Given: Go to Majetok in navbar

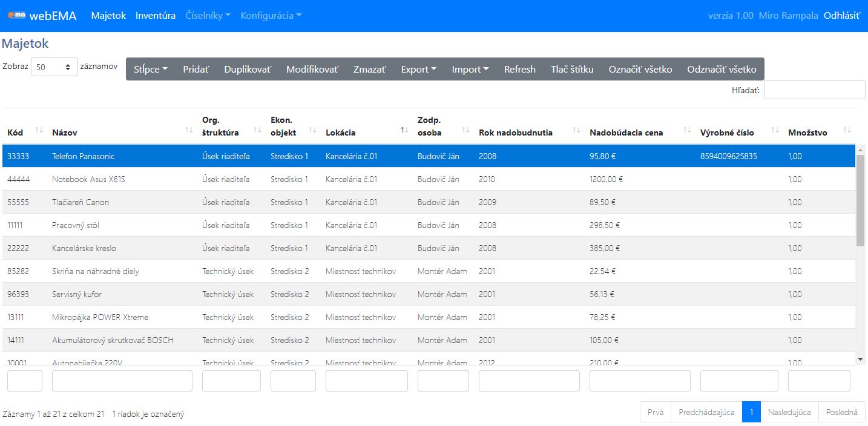Looking at the screenshot, I should pos(108,16).
